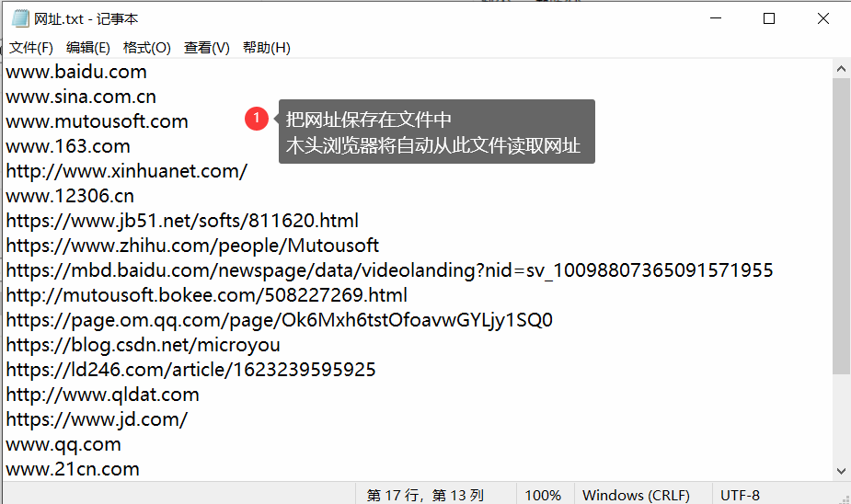The image size is (851, 504).
Task: Click the line www.baidu.com
Action: [x=76, y=72]
